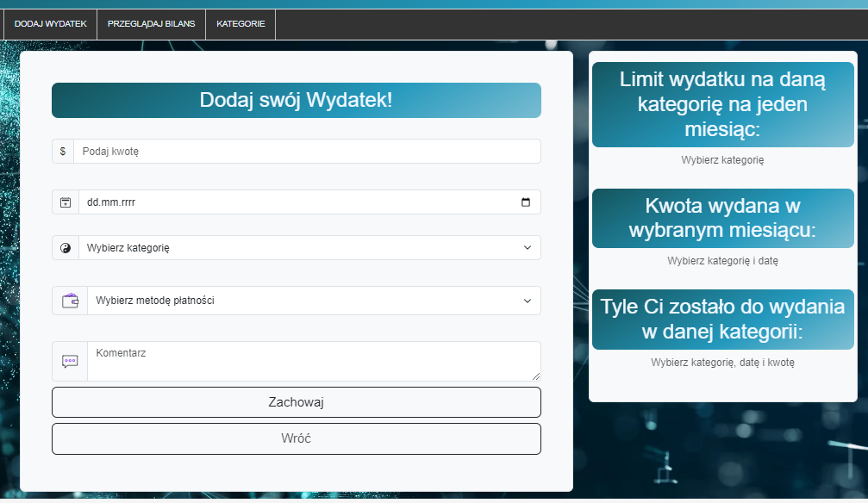Go to 'Przeglądaj Bilans' in navigation
This screenshot has height=503, width=868.
tap(151, 24)
